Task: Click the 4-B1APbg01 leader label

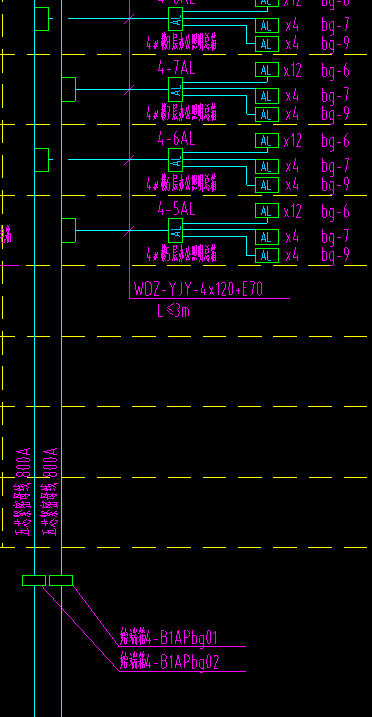Action: pyautogui.click(x=169, y=637)
